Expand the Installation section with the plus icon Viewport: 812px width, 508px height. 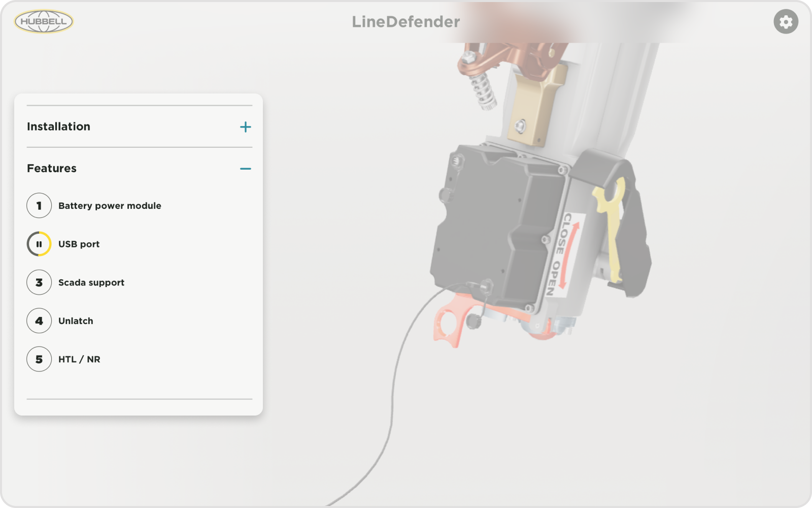(x=246, y=127)
